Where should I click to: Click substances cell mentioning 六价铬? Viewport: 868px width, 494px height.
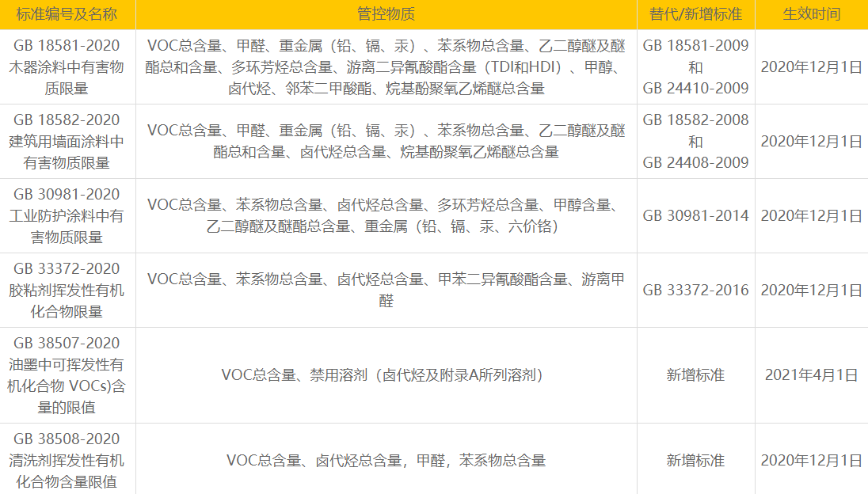[386, 216]
